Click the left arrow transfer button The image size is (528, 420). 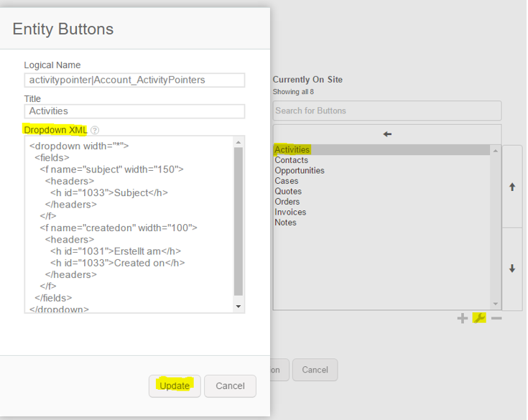coord(387,134)
